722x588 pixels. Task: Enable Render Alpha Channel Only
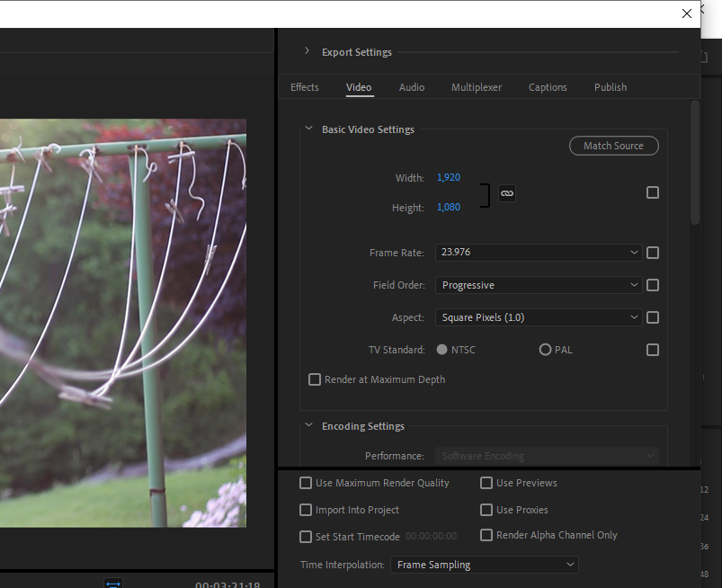(486, 535)
